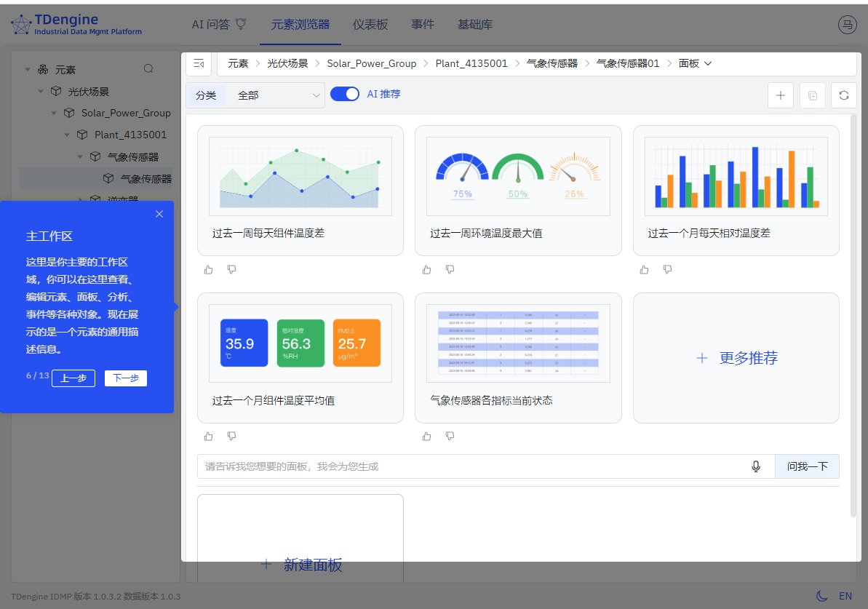The width and height of the screenshot is (868, 609).
Task: Click the 问我一下 button
Action: point(807,466)
